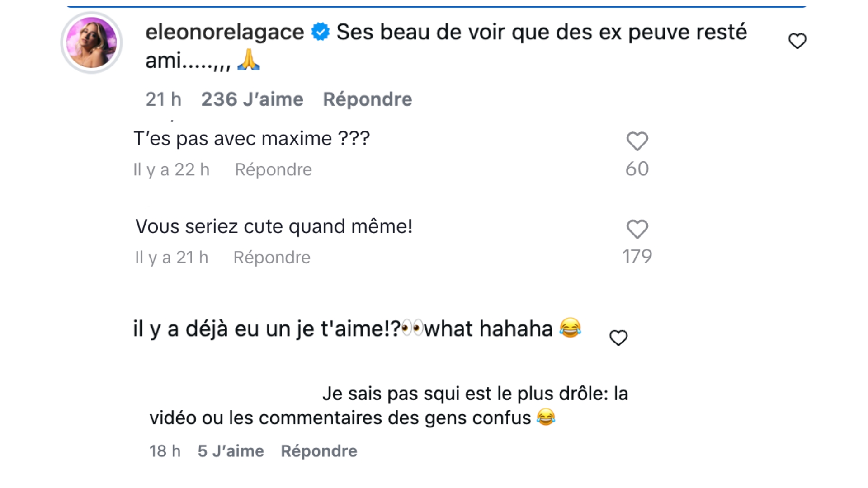Click the 60 likes count
The height and width of the screenshot is (488, 868).
coord(637,169)
